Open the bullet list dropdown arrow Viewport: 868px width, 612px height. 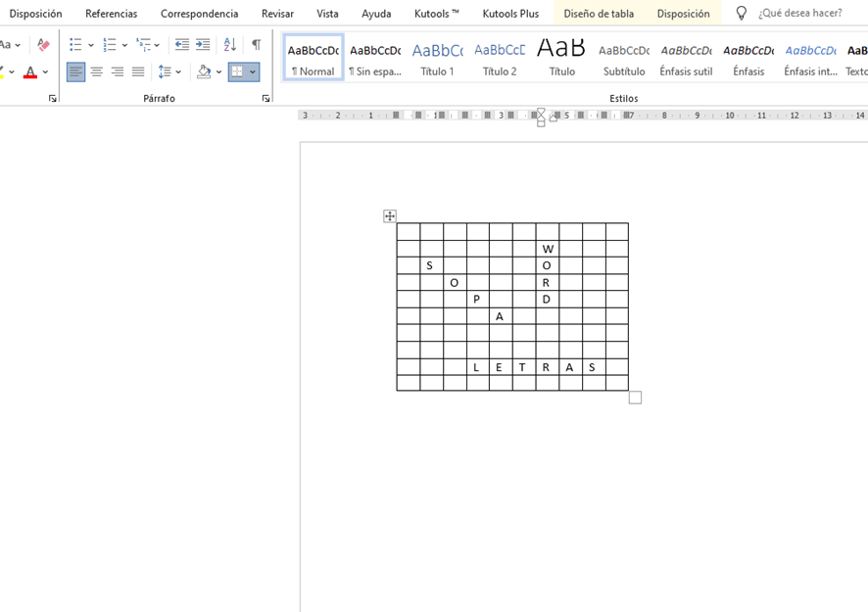(91, 45)
